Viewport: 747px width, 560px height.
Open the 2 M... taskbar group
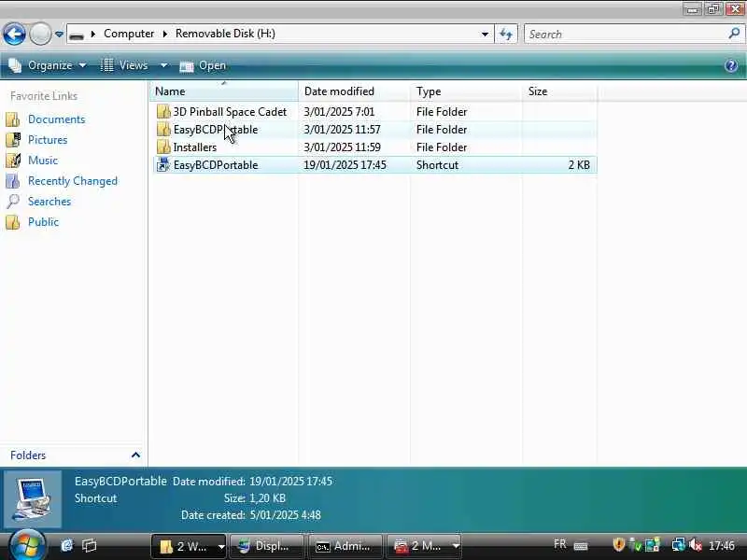[x=424, y=546]
